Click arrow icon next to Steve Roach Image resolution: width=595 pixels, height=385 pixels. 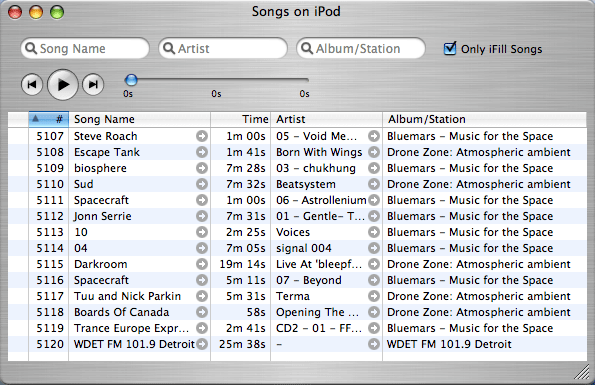click(x=202, y=136)
